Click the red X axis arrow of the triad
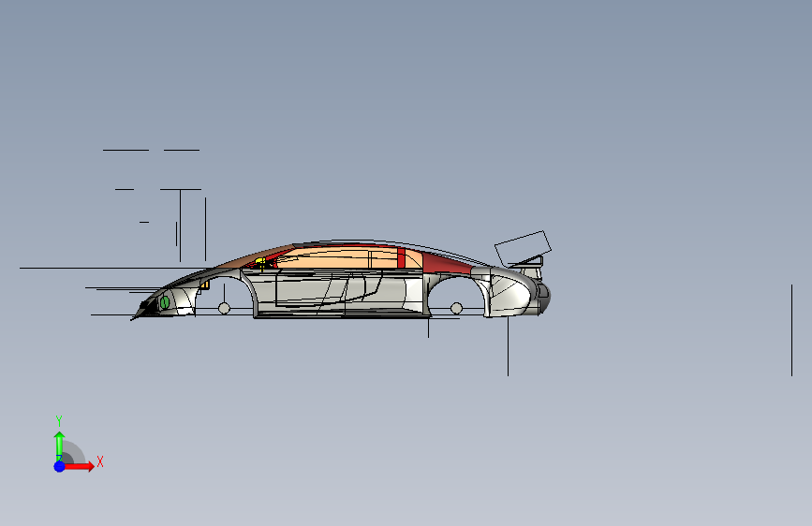Viewport: 812px width, 526px height. click(79, 466)
